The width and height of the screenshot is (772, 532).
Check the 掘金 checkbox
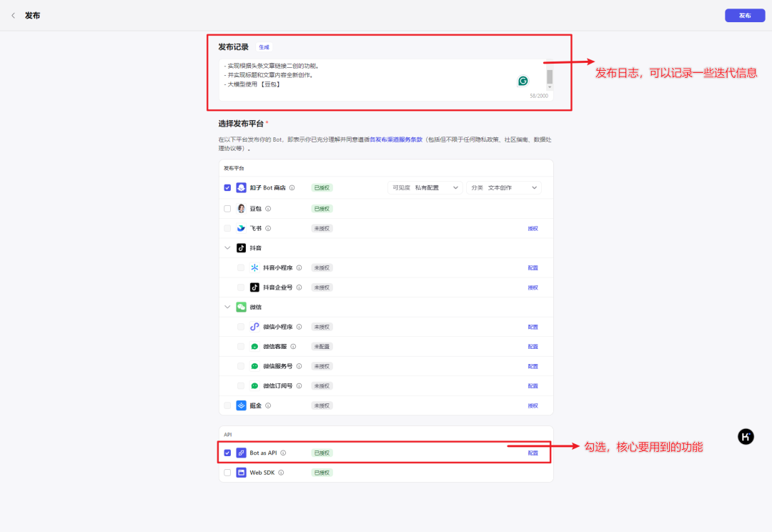click(x=227, y=406)
